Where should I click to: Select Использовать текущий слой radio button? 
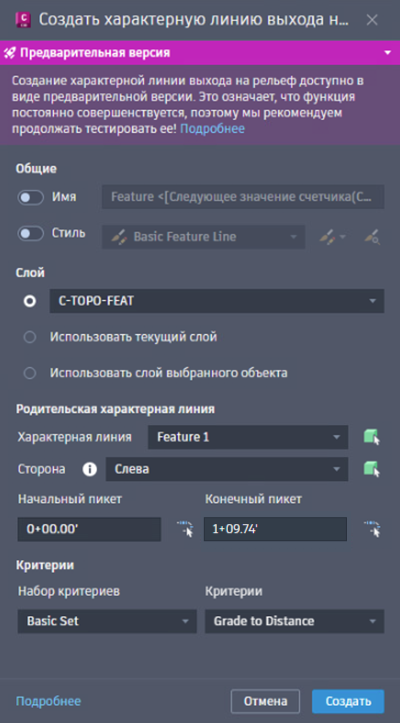(30, 338)
